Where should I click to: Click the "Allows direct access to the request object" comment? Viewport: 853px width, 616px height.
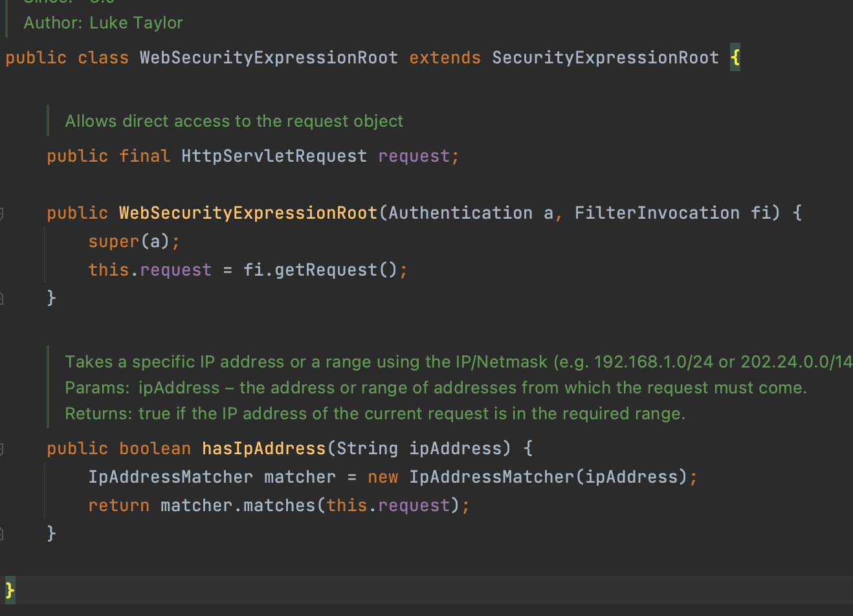click(x=234, y=121)
